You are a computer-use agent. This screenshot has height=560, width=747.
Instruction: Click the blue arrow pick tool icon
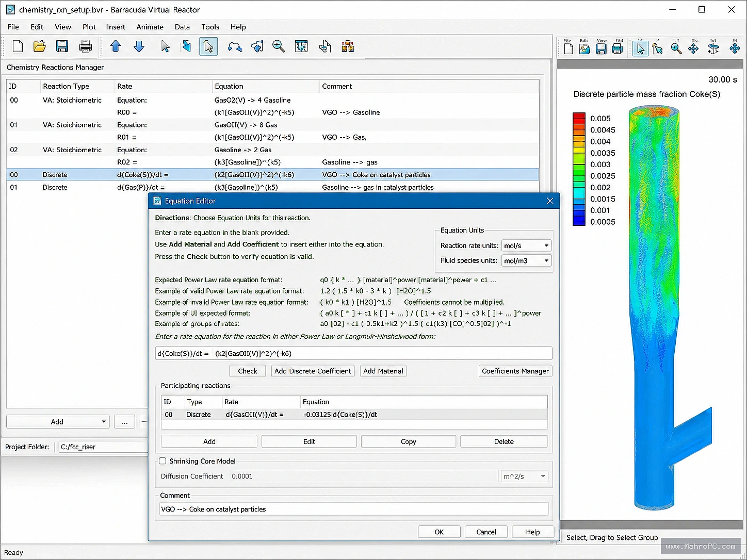(186, 46)
